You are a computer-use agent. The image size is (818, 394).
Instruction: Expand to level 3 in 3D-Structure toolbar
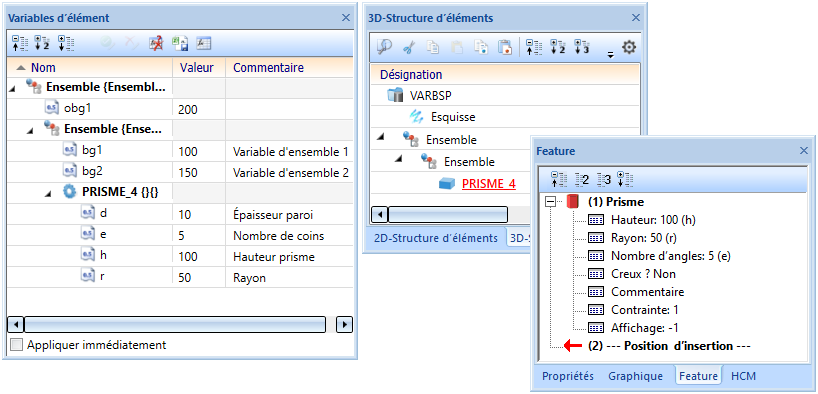tap(581, 47)
